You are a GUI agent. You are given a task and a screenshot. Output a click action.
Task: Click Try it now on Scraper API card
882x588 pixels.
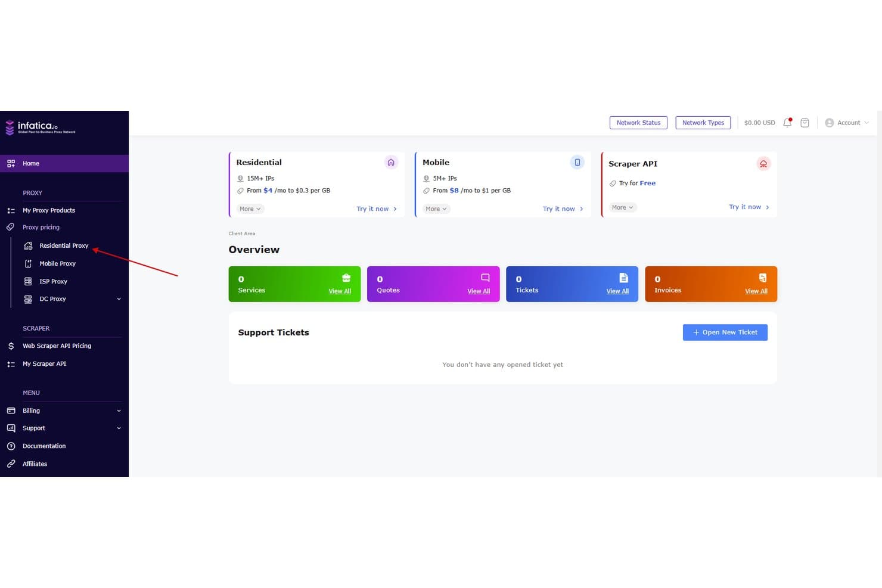pyautogui.click(x=749, y=207)
